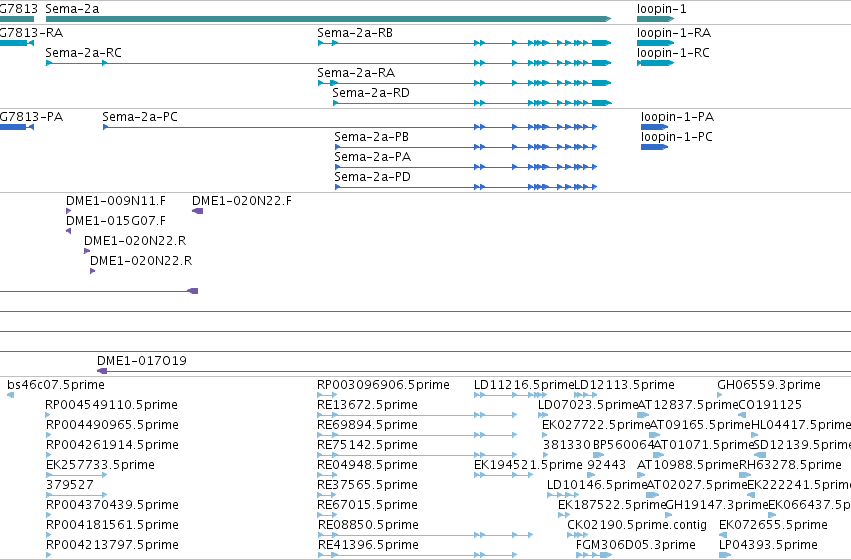Select the RE37565.5prime EST label
This screenshot has width=851, height=560.
367,485
